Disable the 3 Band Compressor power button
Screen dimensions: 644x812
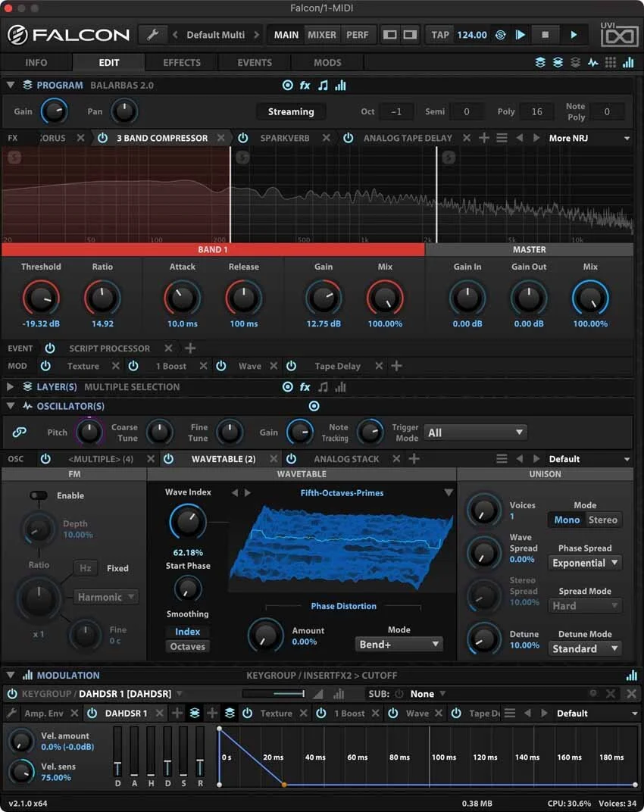(x=102, y=139)
